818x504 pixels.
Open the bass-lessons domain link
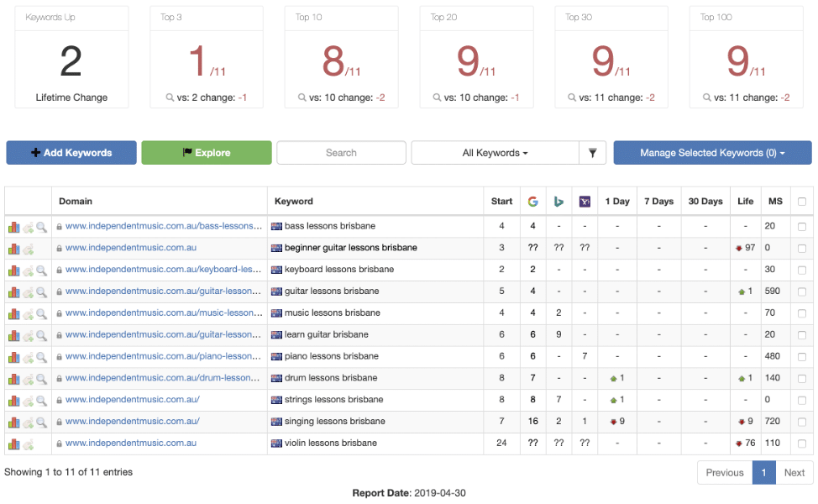coord(163,226)
